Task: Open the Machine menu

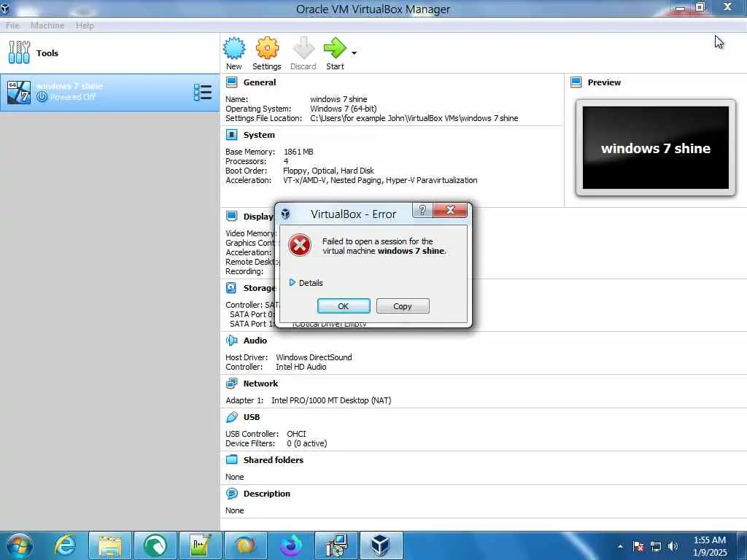Action: tap(47, 26)
